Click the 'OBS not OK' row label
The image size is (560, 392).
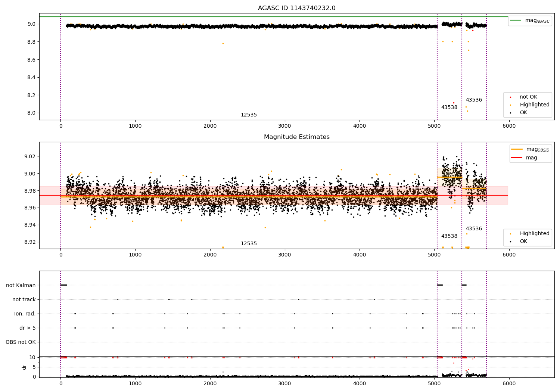tap(21, 342)
